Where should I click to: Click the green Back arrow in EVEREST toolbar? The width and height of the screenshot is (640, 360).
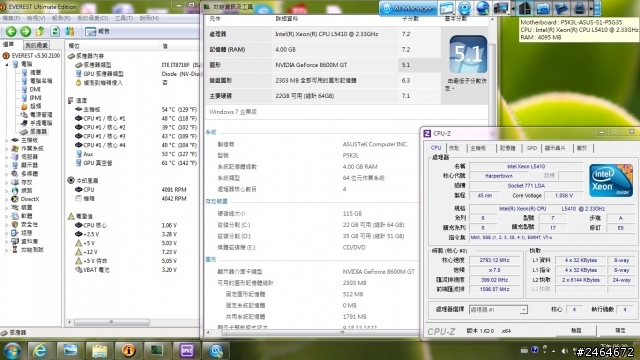[x=11, y=31]
